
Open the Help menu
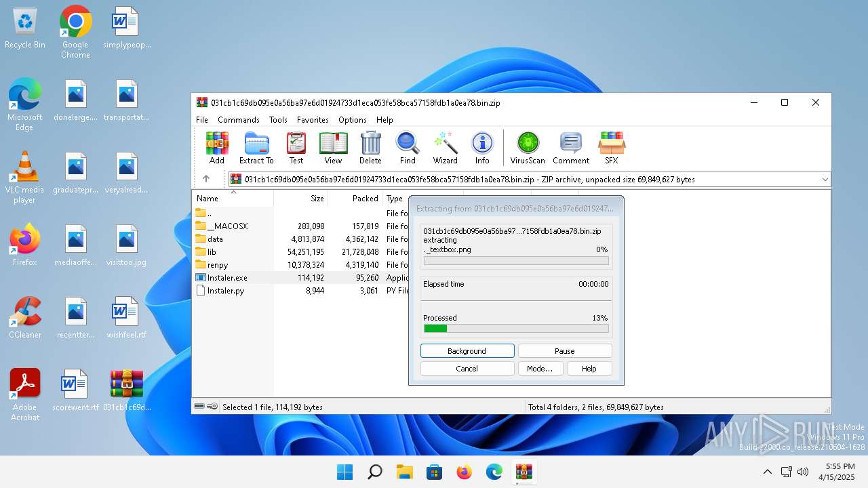coord(384,120)
